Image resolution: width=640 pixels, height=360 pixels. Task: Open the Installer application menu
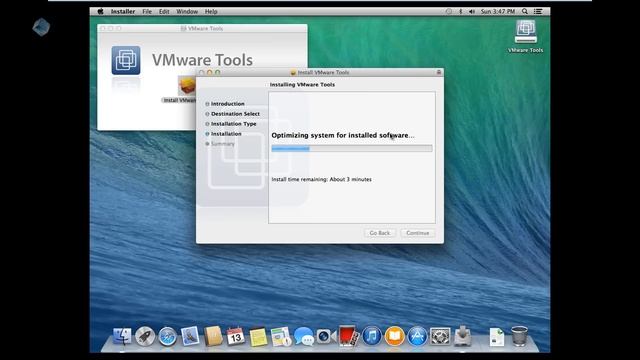coord(123,11)
